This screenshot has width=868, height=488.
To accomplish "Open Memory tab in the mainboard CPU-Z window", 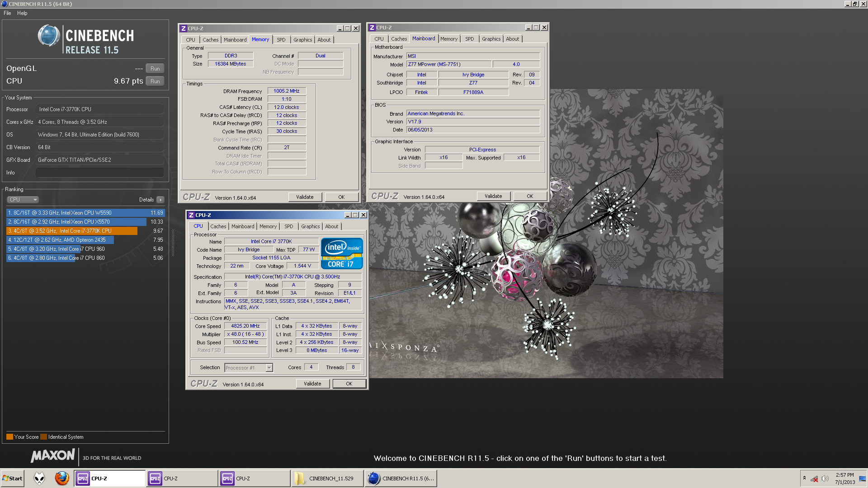I will 449,39.
